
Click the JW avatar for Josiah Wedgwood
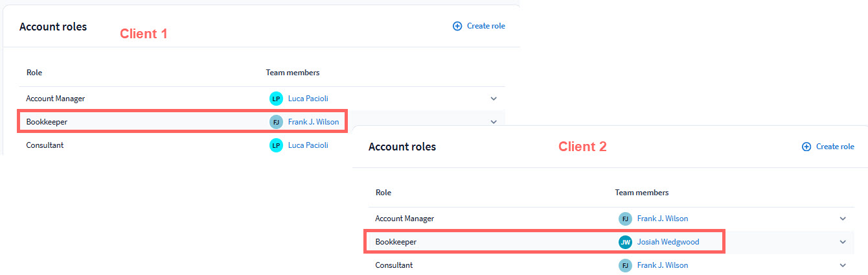click(625, 242)
